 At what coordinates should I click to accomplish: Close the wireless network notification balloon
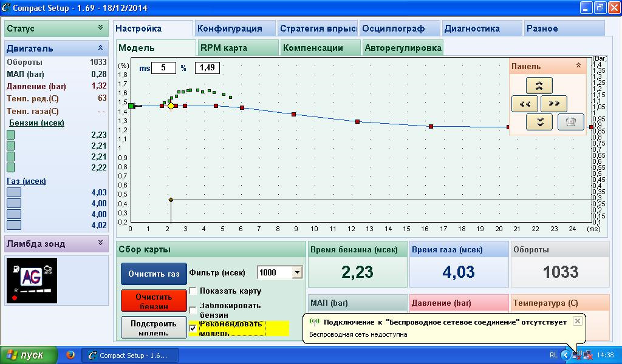(x=578, y=321)
